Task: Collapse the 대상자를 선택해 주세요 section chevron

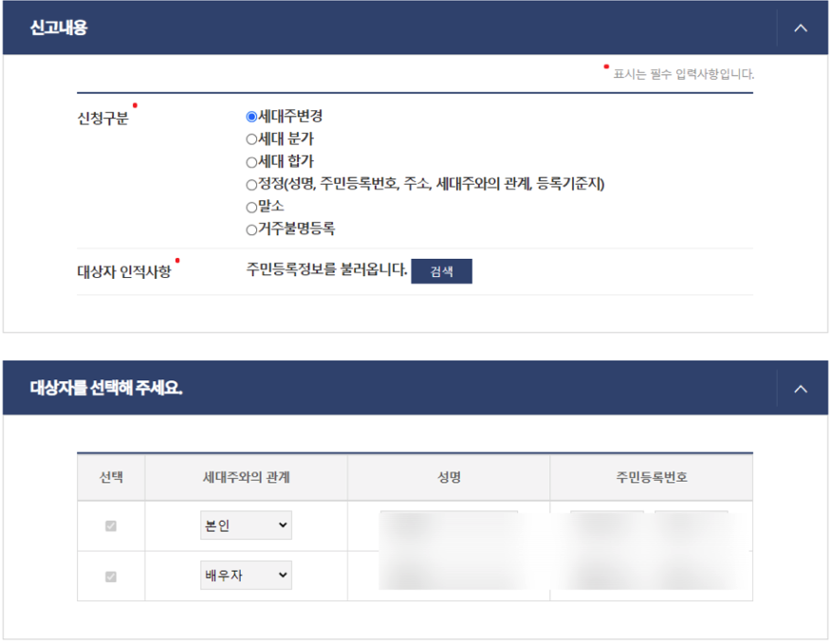Action: (x=802, y=390)
